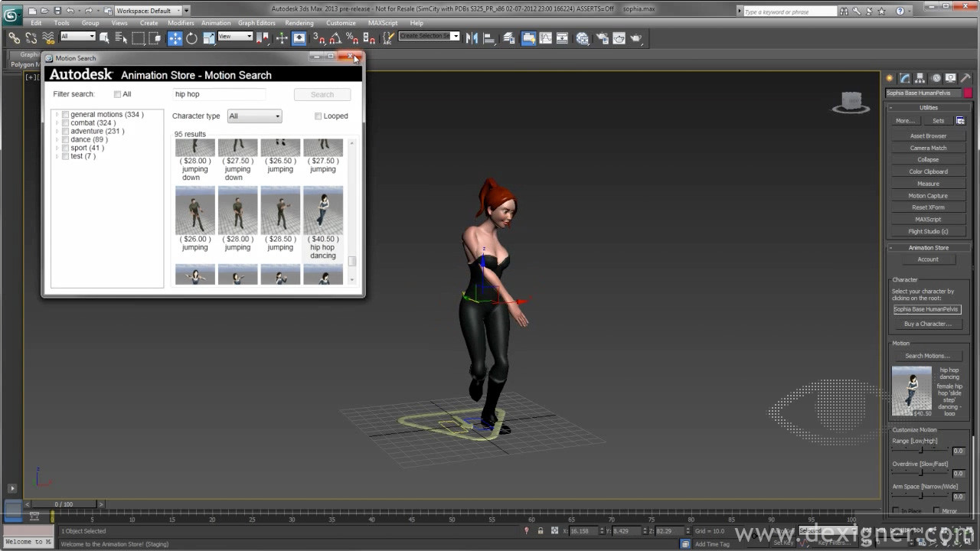Click the Asset Browser utility button
The height and width of the screenshot is (551, 980).
928,136
